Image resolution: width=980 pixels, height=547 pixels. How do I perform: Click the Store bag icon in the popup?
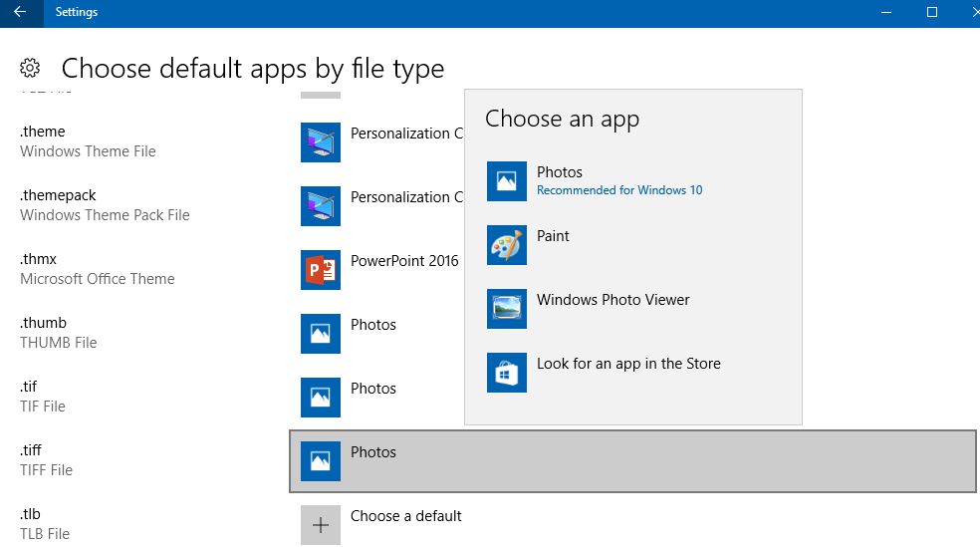(x=507, y=373)
